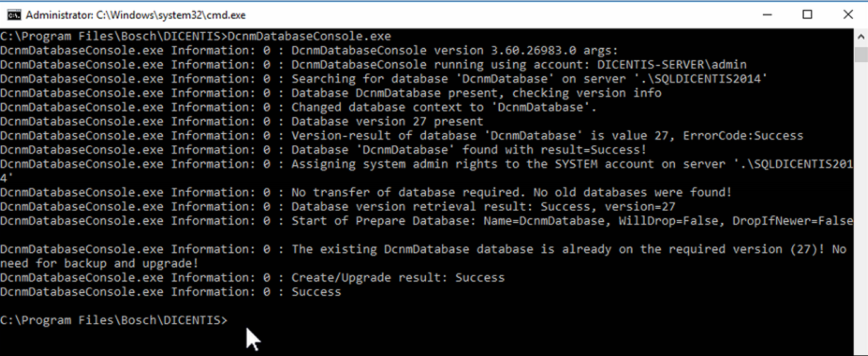This screenshot has width=868, height=356.
Task: Click the 'Create/Upgrade result: Success' line
Action: pos(397,278)
